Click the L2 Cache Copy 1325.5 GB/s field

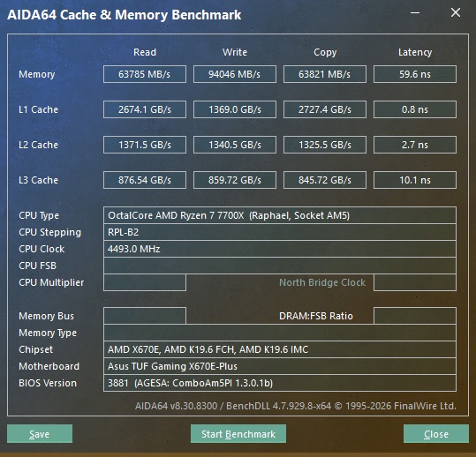click(325, 145)
